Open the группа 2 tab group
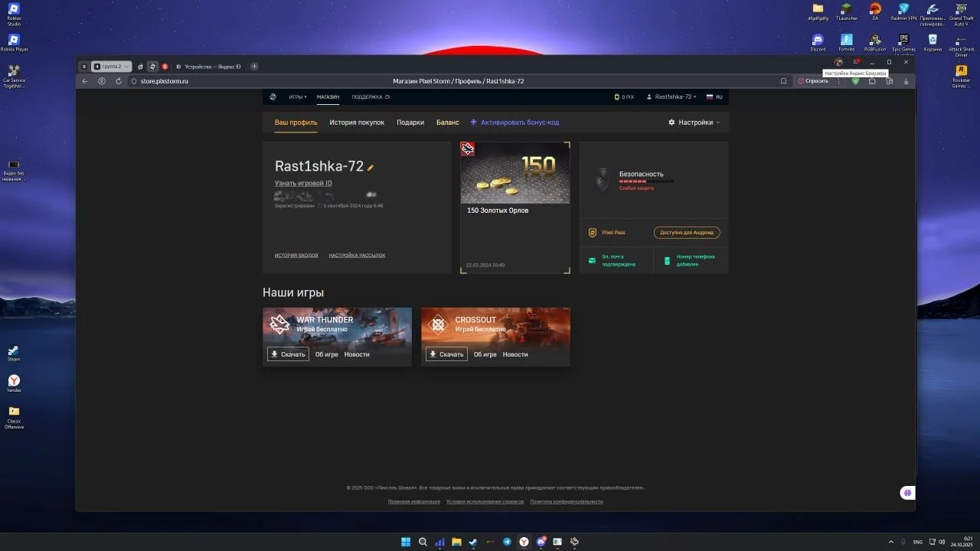Viewport: 980px width, 551px height. pos(112,67)
